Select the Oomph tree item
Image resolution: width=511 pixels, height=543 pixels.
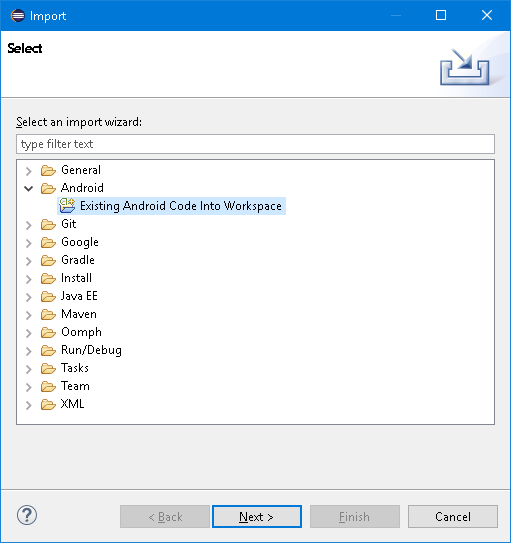(x=81, y=332)
